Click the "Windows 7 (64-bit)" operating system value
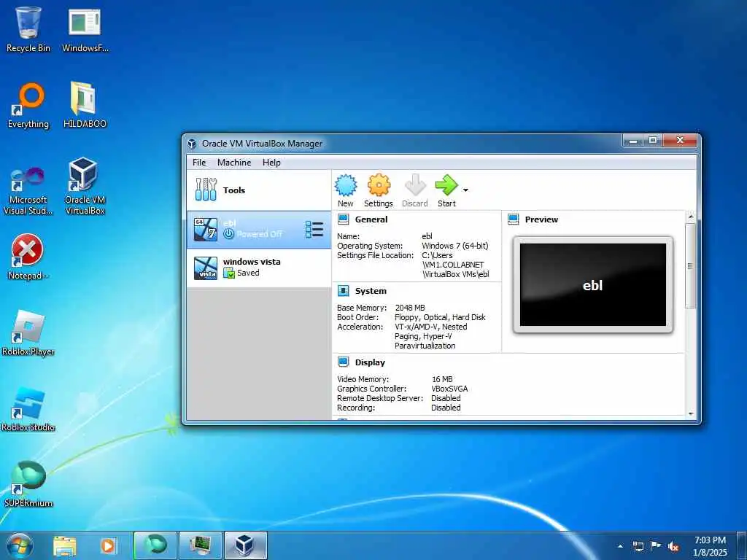The height and width of the screenshot is (560, 747). click(x=455, y=246)
